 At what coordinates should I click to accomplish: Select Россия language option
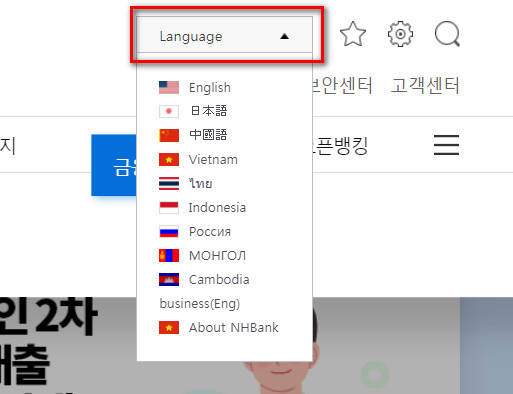pos(210,232)
